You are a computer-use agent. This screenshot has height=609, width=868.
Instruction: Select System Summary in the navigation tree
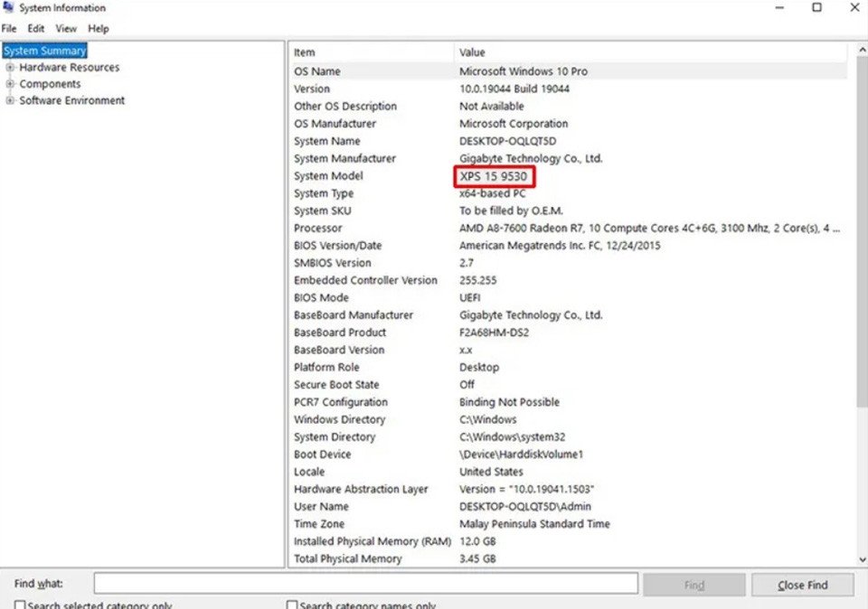(44, 50)
